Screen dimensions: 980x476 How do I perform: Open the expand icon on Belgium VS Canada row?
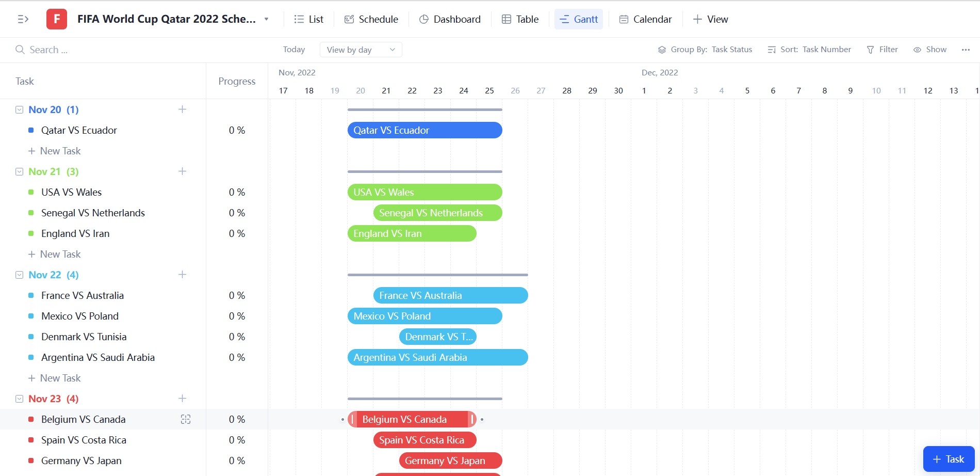tap(186, 419)
